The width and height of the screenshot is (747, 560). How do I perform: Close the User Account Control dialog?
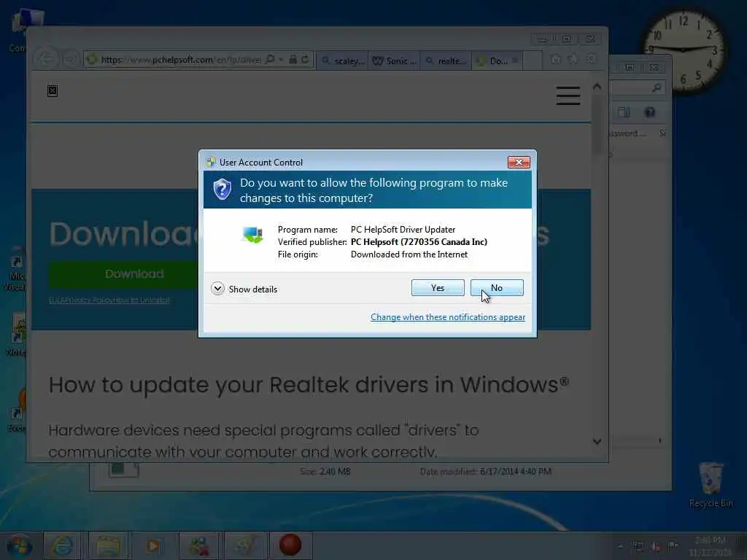519,163
